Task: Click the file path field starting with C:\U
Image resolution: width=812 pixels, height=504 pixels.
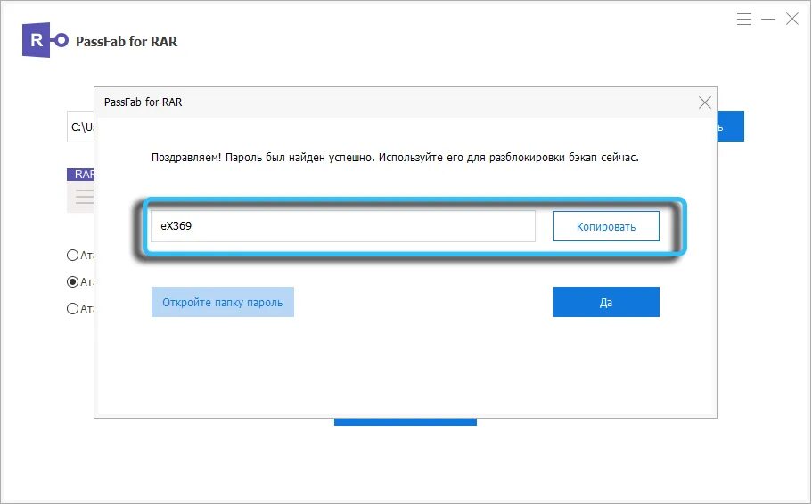Action: (81, 126)
